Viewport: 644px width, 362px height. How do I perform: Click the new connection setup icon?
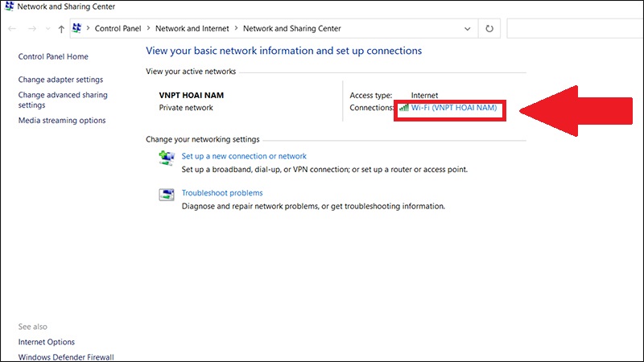(167, 158)
